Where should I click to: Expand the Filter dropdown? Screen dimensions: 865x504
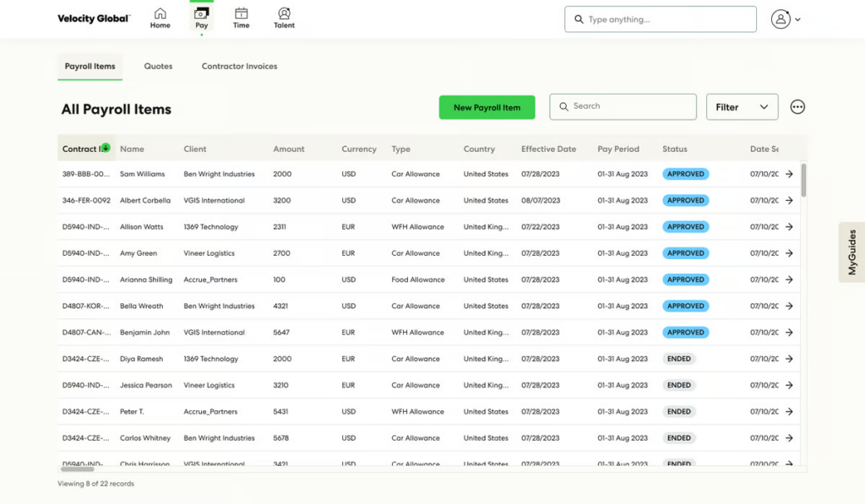(742, 107)
